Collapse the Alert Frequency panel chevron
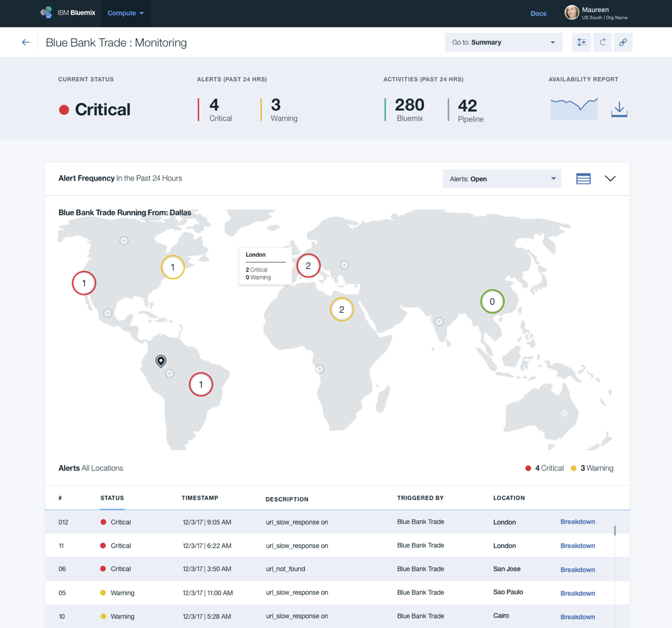The width and height of the screenshot is (672, 628). [610, 179]
